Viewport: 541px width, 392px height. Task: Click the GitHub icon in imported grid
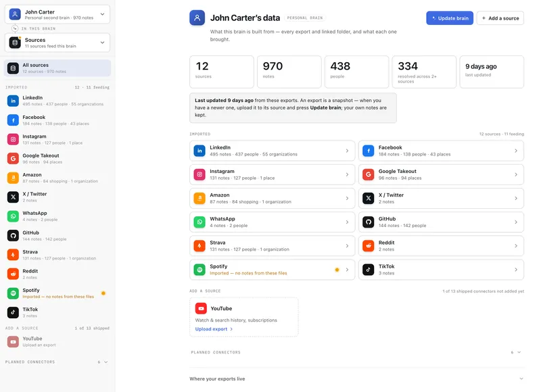click(x=368, y=222)
